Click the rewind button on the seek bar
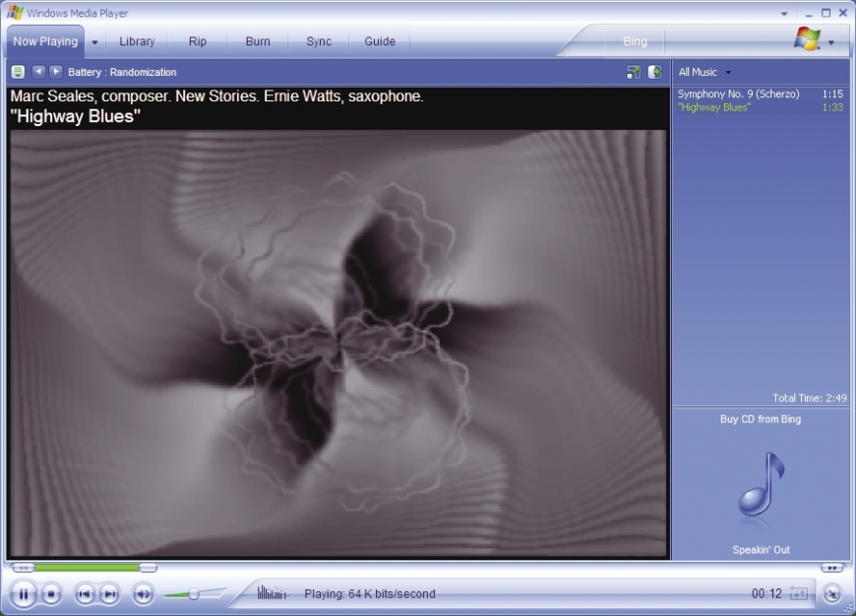856x616 pixels. point(23,568)
